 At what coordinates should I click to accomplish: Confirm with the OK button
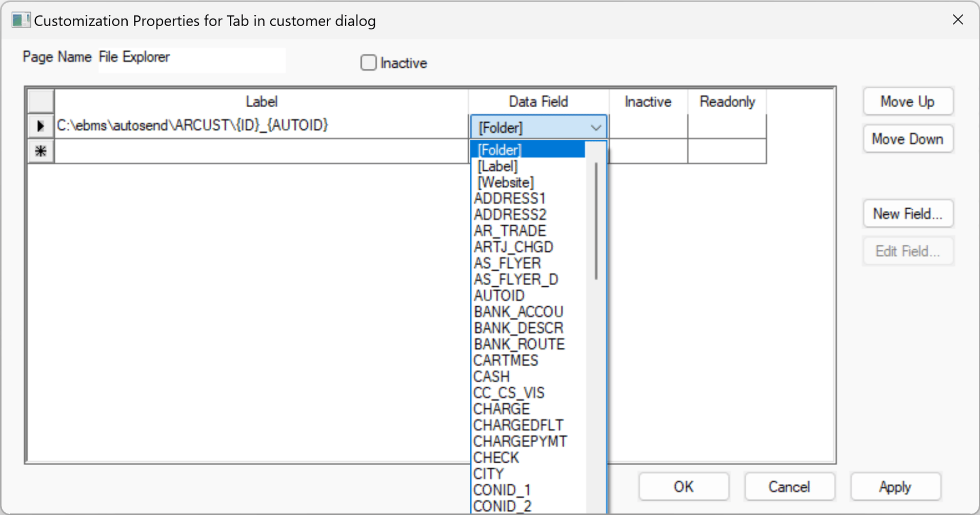tap(683, 486)
